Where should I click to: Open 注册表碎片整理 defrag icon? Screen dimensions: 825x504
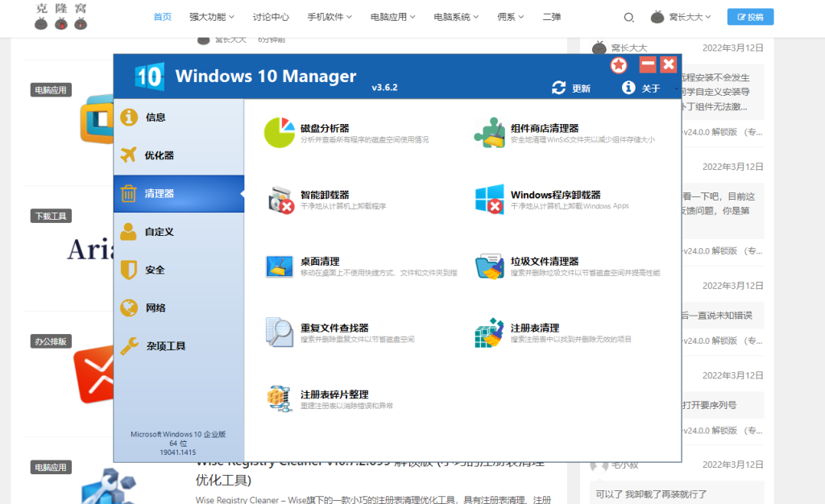coord(280,399)
